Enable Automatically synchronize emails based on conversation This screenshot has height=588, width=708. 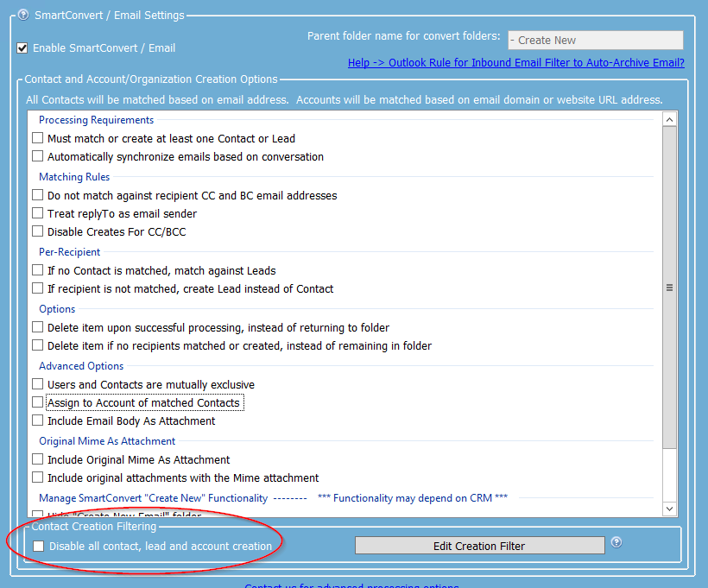(x=38, y=156)
